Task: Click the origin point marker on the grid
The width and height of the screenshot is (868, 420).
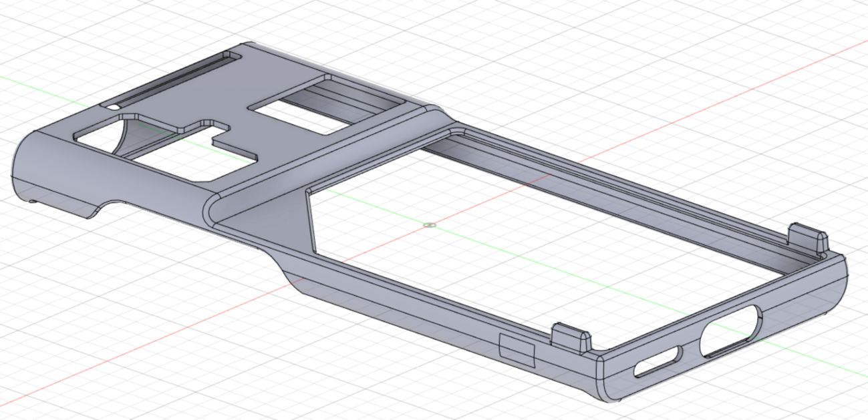Action: tap(431, 225)
